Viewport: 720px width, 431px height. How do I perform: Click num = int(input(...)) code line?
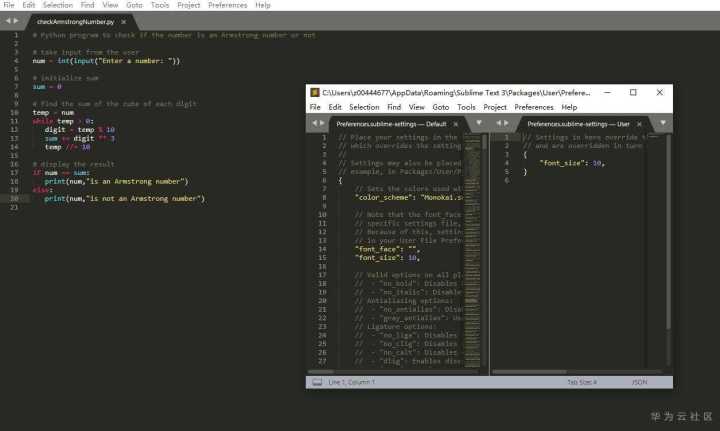tap(106, 61)
